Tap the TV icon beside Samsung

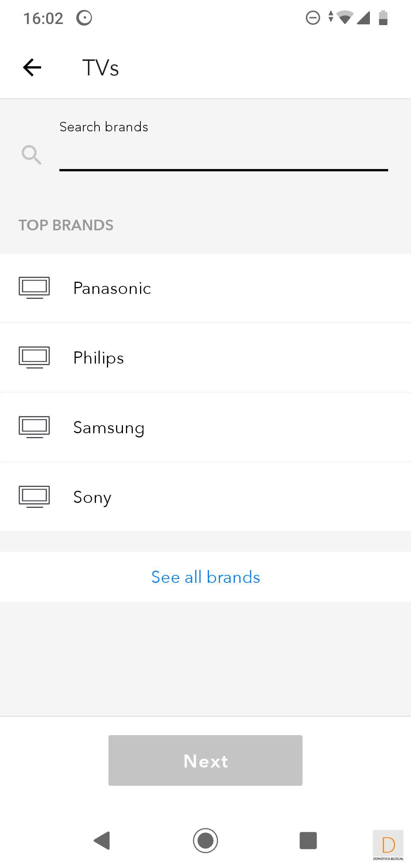(x=34, y=427)
